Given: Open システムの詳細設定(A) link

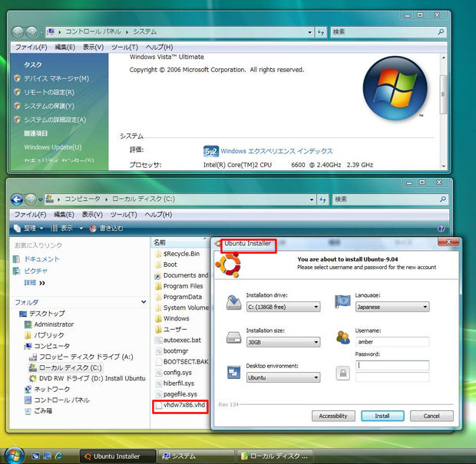Looking at the screenshot, I should point(55,120).
